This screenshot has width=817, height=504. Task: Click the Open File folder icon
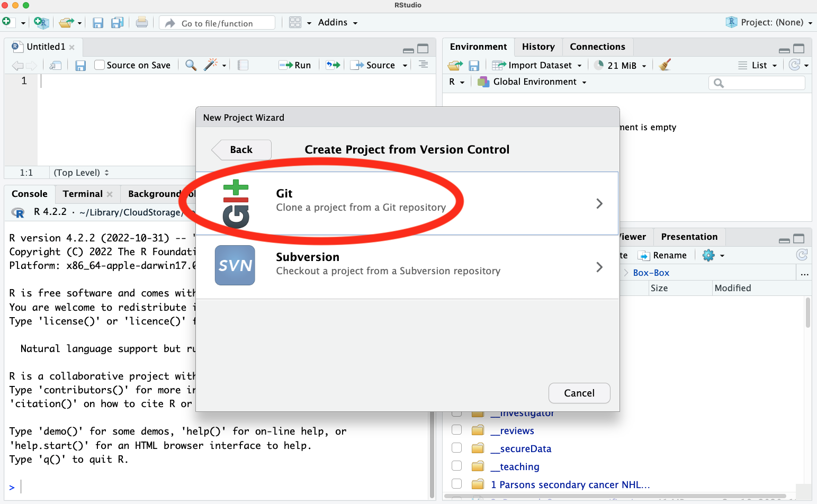point(66,22)
